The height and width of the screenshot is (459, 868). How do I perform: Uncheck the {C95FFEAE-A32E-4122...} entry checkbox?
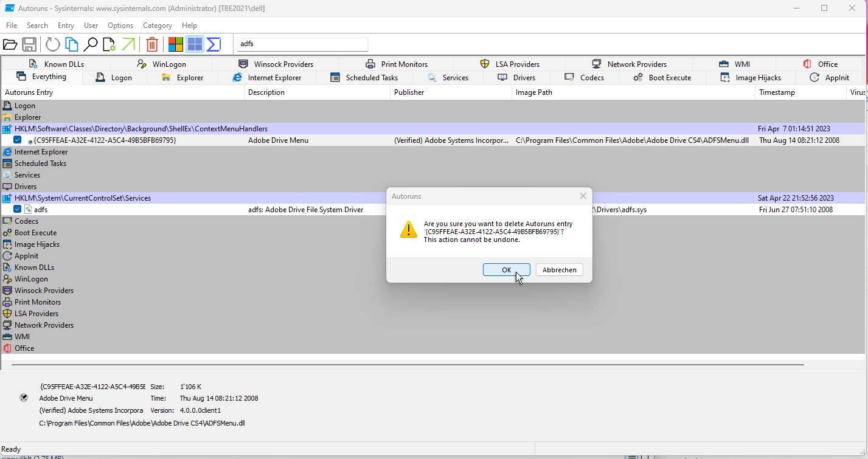point(18,140)
